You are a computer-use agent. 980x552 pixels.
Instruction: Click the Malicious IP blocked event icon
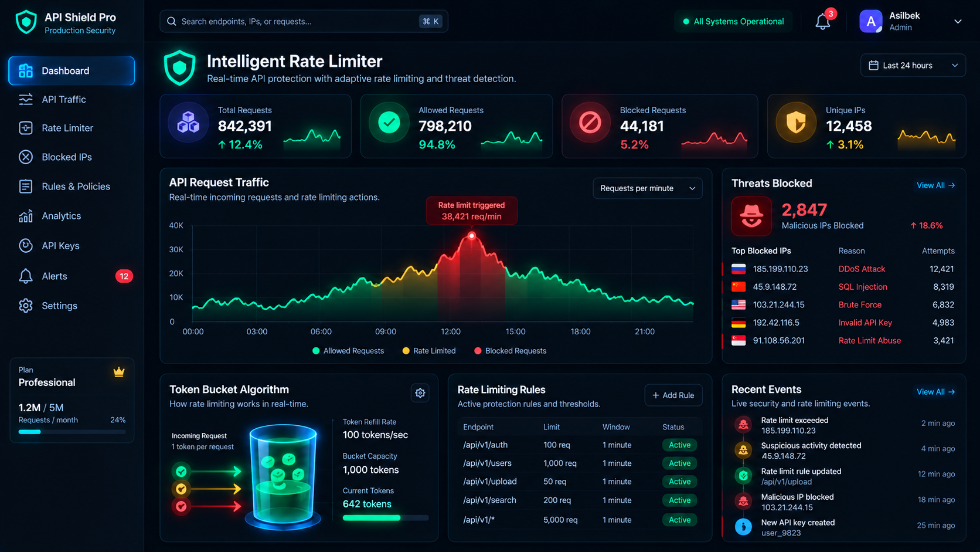pyautogui.click(x=743, y=502)
